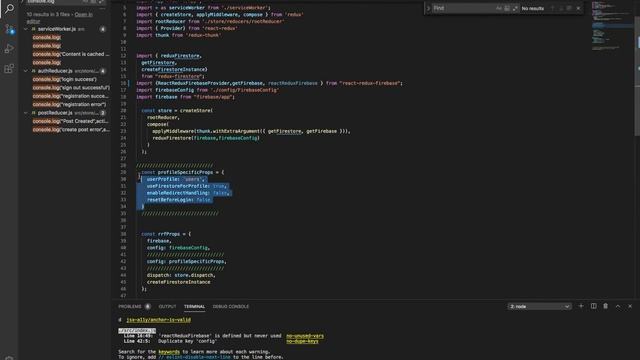Click line number 38 in gutter
The width and height of the screenshot is (640, 360).
[x=123, y=234]
